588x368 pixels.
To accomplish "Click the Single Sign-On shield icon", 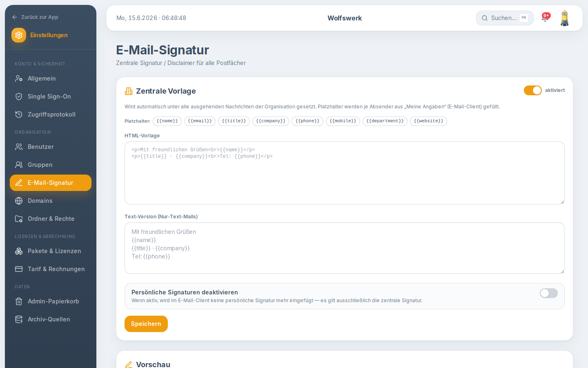I will click(x=19, y=96).
